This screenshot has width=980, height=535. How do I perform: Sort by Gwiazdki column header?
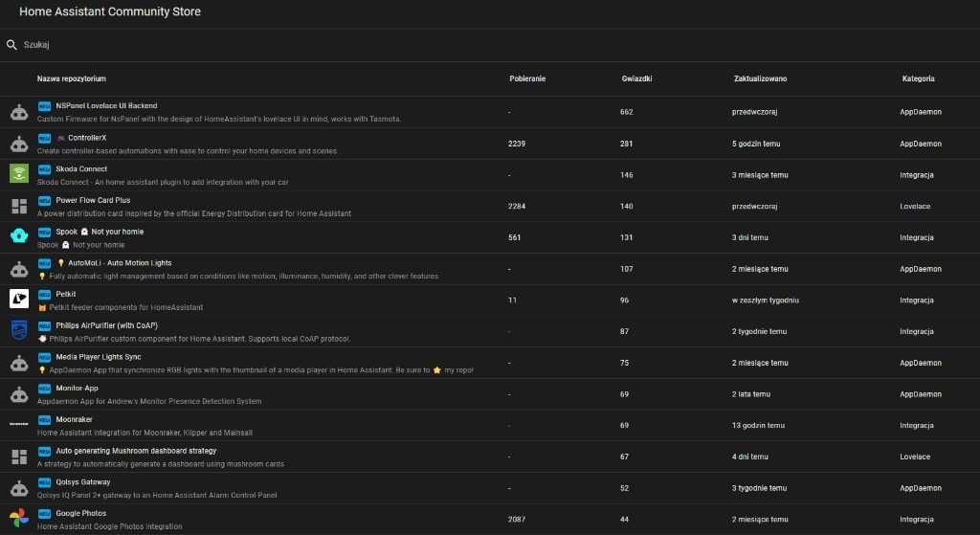click(x=636, y=78)
